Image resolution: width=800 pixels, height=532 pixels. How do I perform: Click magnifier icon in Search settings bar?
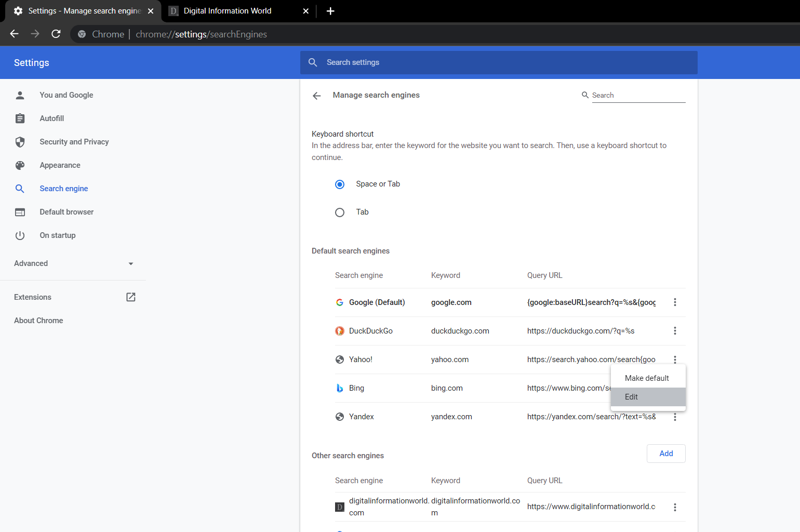pyautogui.click(x=313, y=62)
